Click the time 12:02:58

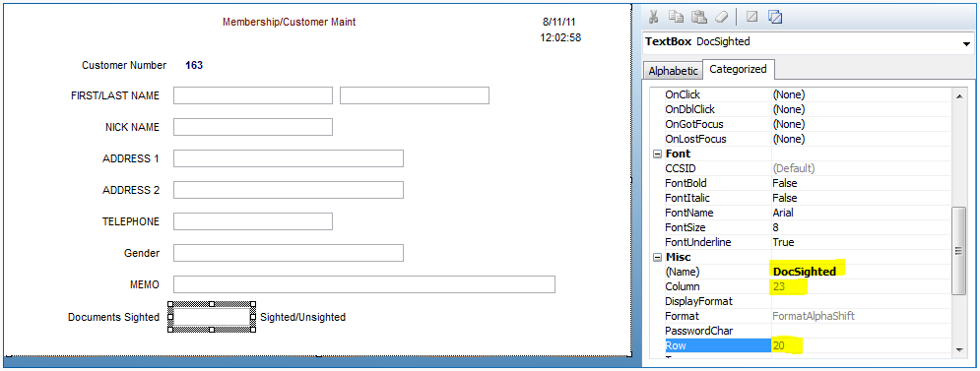560,37
